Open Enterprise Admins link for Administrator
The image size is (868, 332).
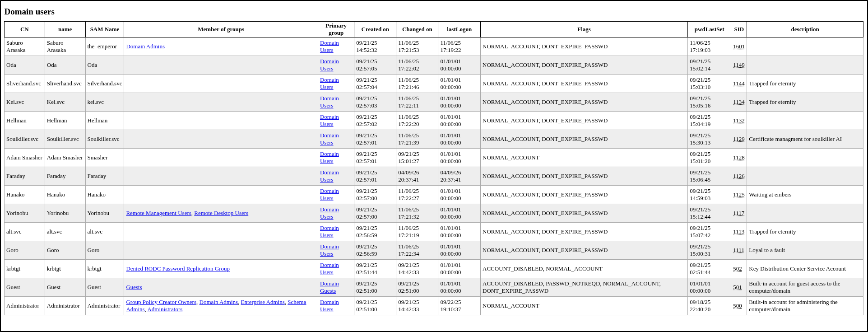pos(262,302)
